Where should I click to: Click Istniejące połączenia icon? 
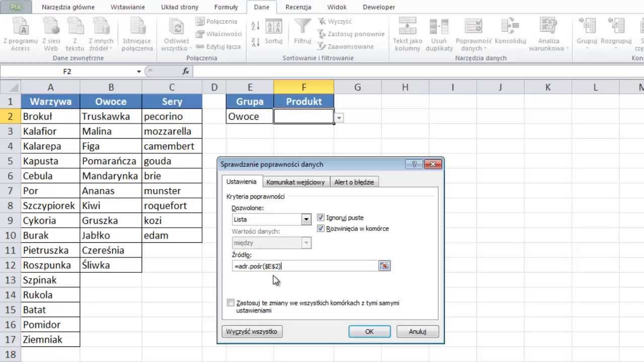137,34
